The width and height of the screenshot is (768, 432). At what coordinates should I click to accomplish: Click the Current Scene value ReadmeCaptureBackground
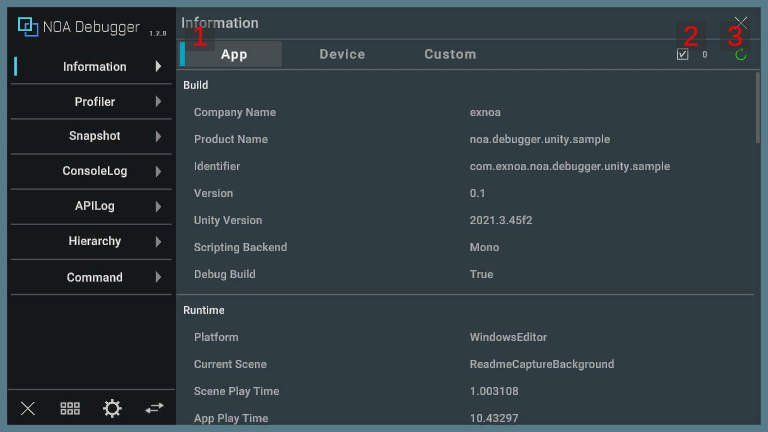click(541, 364)
